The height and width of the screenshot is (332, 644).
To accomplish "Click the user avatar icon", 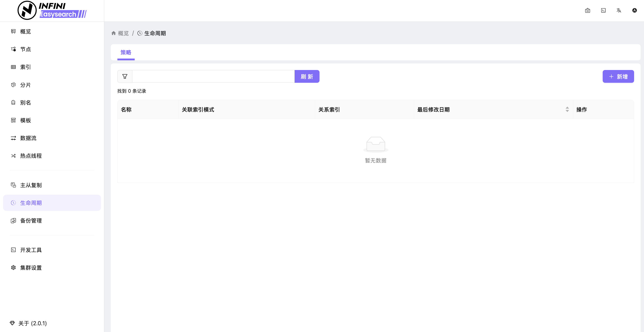I will 635,11.
